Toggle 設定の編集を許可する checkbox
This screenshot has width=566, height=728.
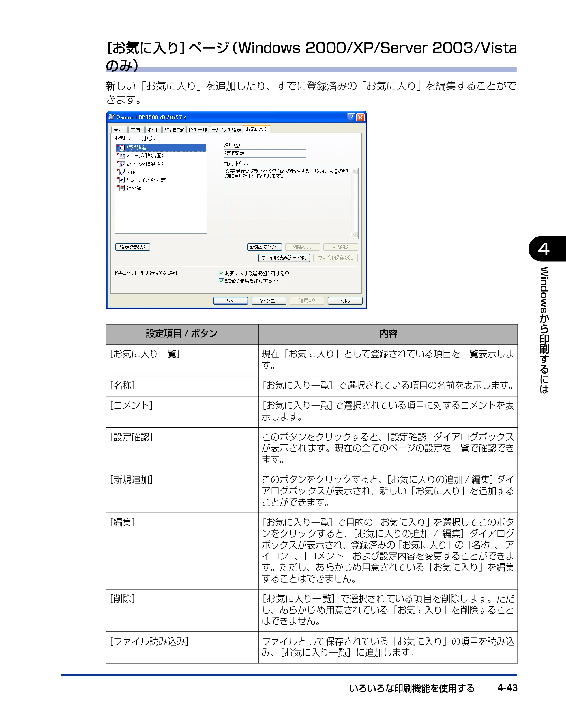click(x=221, y=281)
